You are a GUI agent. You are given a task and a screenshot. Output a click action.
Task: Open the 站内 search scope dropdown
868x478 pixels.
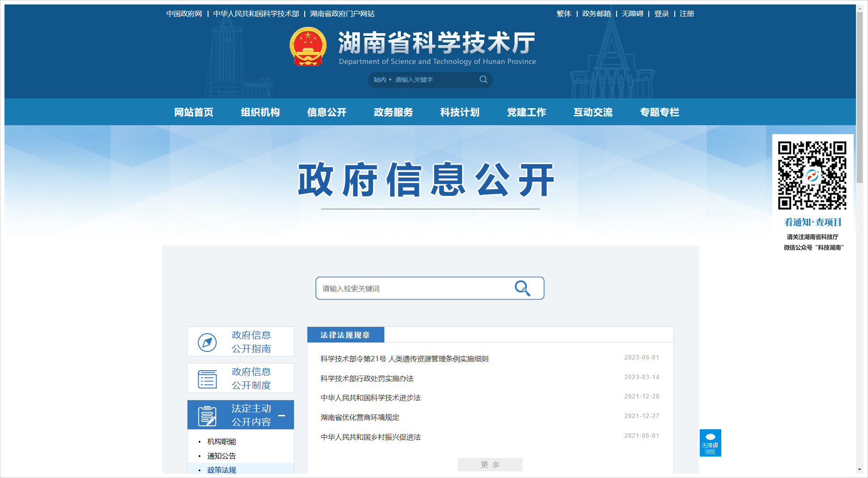point(382,80)
